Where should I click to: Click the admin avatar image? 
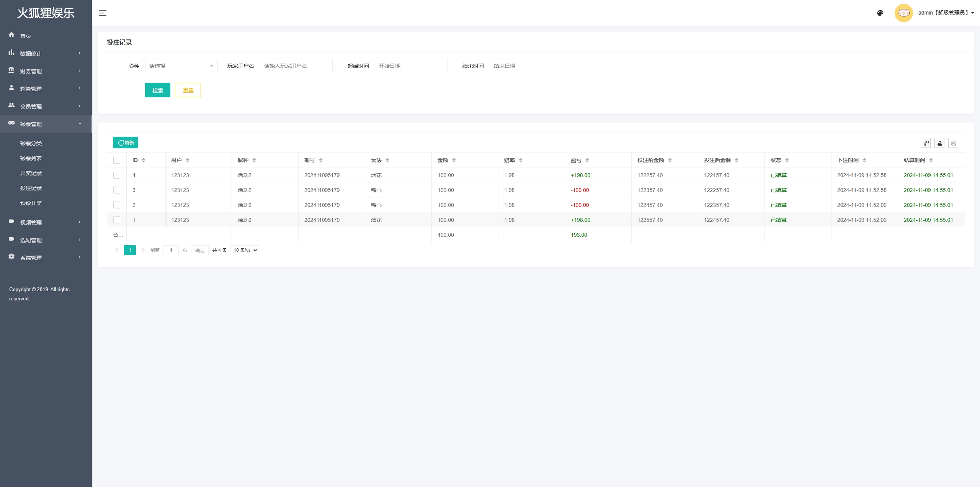(903, 13)
